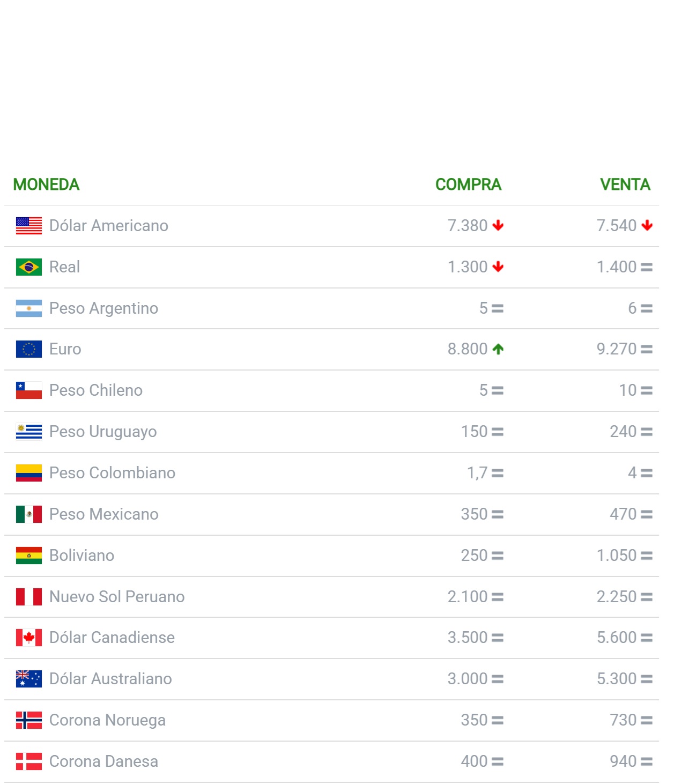This screenshot has height=784, width=674.
Task: Click the Dólar Australiano label
Action: click(110, 679)
